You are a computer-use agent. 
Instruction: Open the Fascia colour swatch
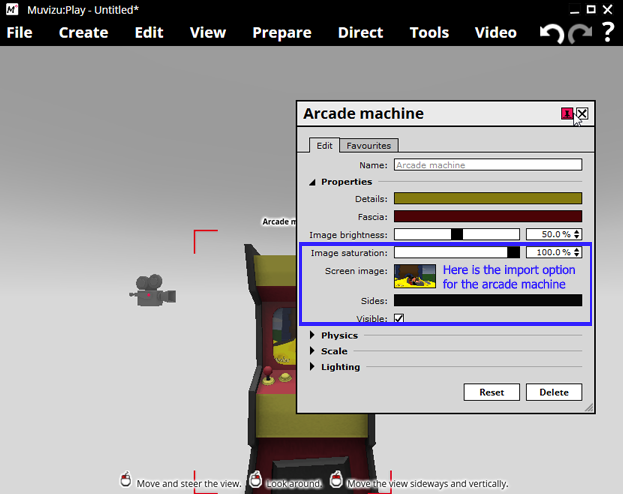488,217
